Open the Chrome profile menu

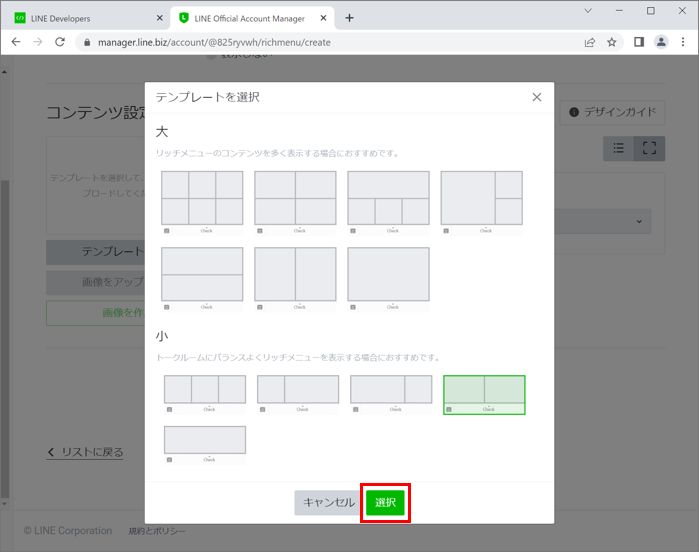661,42
